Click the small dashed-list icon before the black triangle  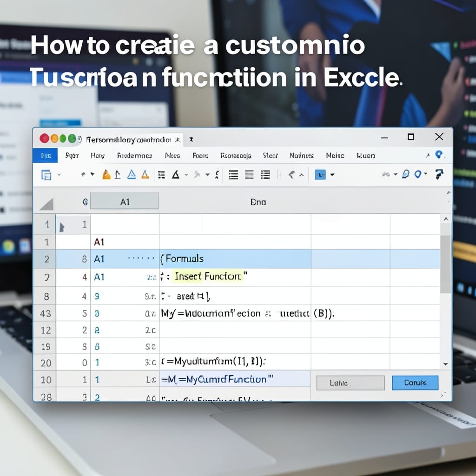click(x=161, y=175)
